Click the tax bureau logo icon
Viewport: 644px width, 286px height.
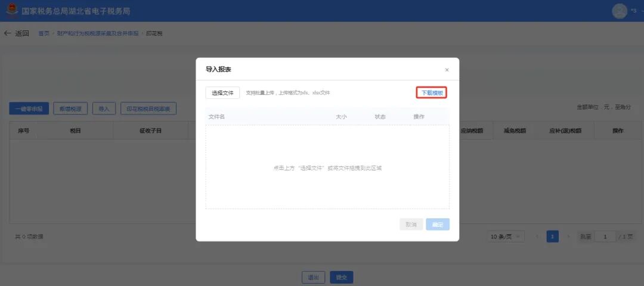[x=13, y=10]
